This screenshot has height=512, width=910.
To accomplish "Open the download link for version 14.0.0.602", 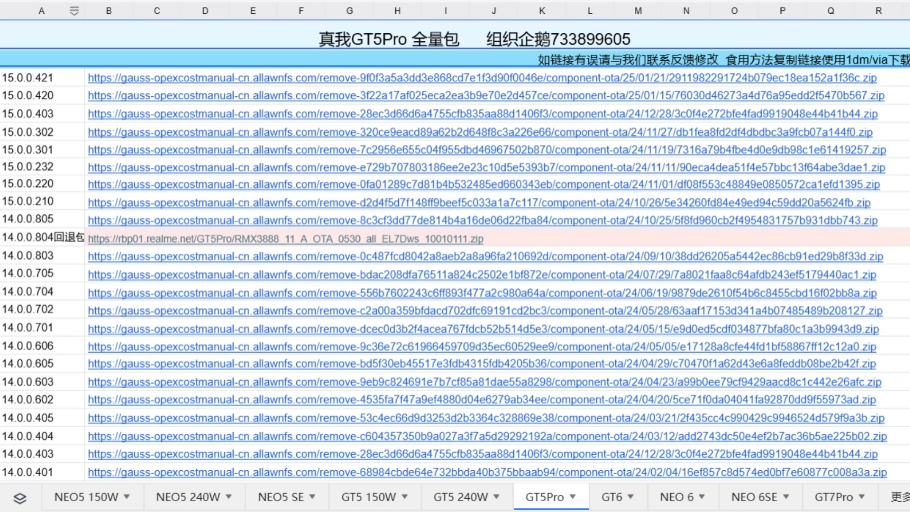I will 482,400.
